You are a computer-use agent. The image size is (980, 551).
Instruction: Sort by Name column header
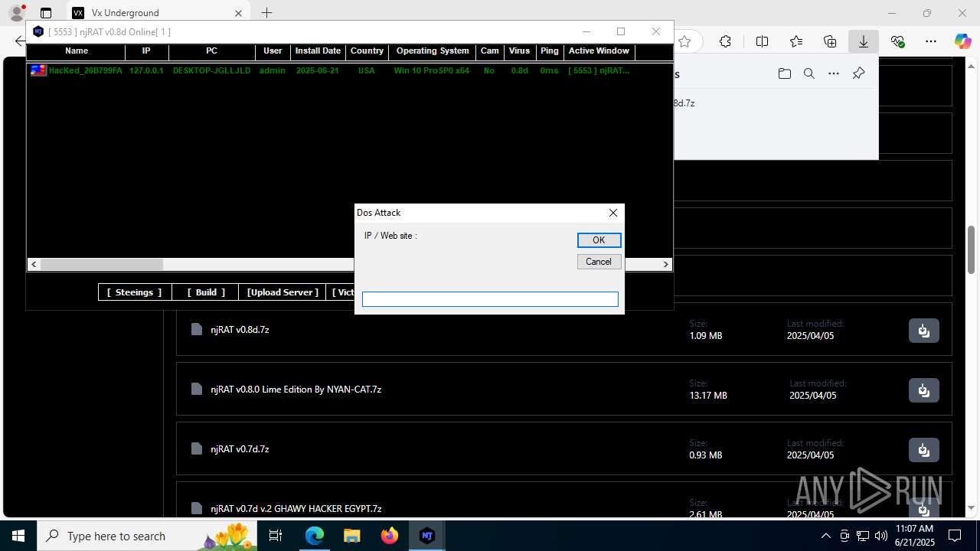click(x=76, y=51)
